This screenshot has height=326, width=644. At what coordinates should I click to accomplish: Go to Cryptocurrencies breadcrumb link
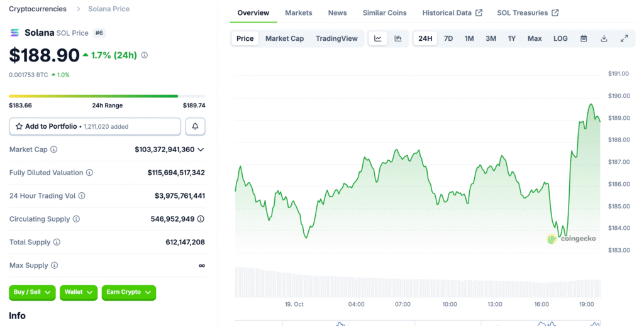point(38,9)
